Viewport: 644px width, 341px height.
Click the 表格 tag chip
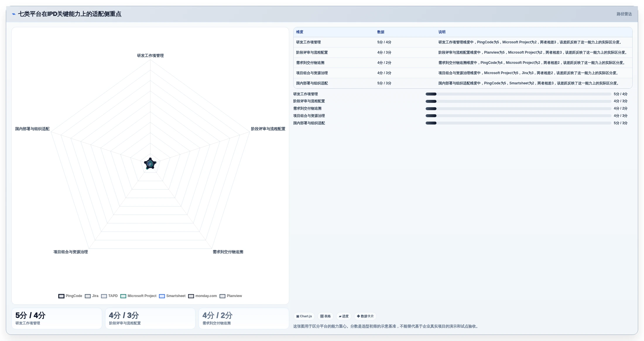coord(325,316)
